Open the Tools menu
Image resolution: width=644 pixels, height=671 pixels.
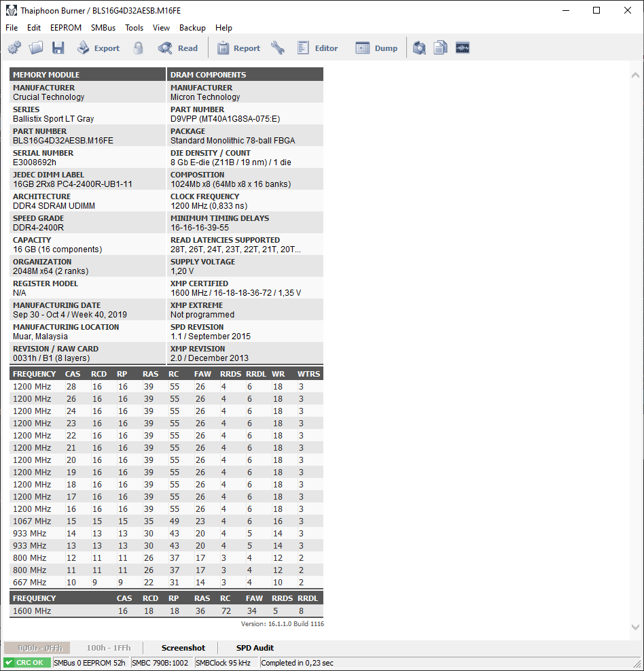click(135, 28)
